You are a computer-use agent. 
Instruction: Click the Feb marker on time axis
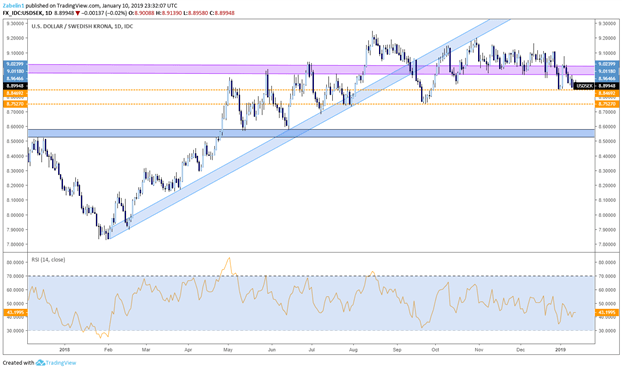click(108, 350)
